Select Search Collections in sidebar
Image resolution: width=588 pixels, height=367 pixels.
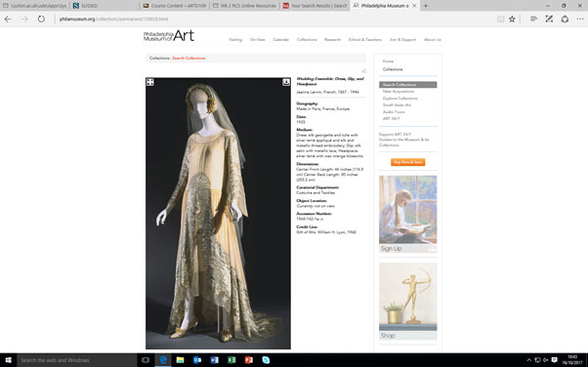(408, 85)
